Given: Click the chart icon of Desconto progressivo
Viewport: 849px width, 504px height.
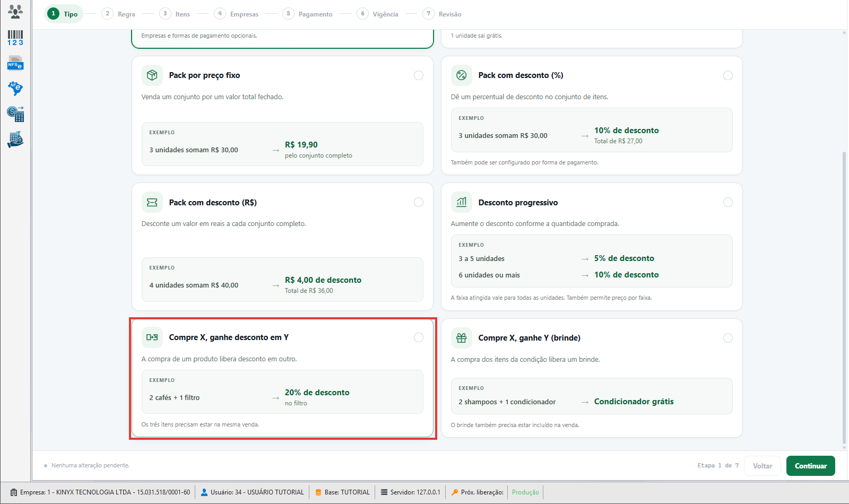Looking at the screenshot, I should (462, 203).
